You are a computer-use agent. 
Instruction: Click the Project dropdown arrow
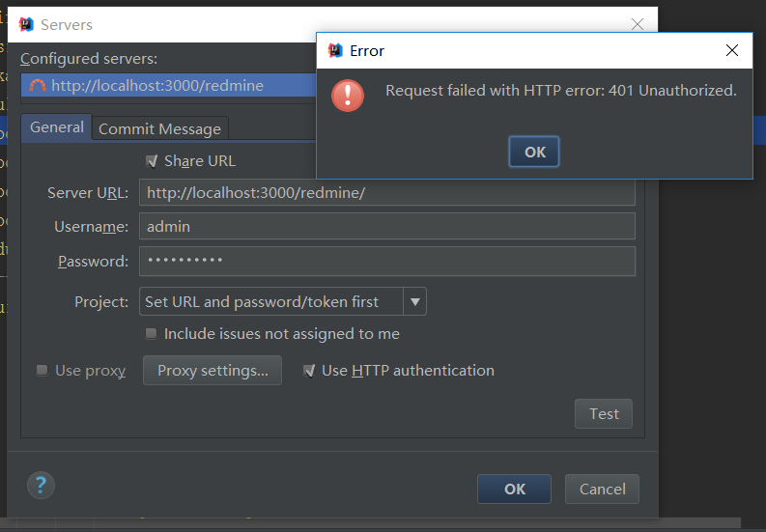(x=414, y=302)
